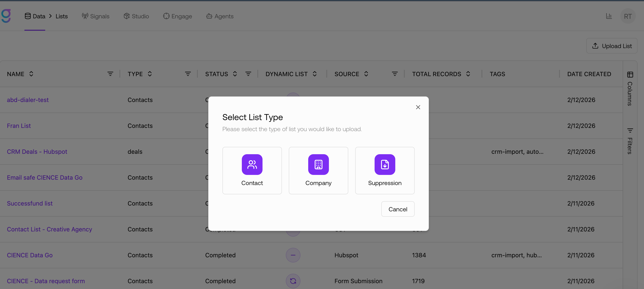Image resolution: width=644 pixels, height=289 pixels.
Task: Choose the Suppression list type card
Action: 385,170
